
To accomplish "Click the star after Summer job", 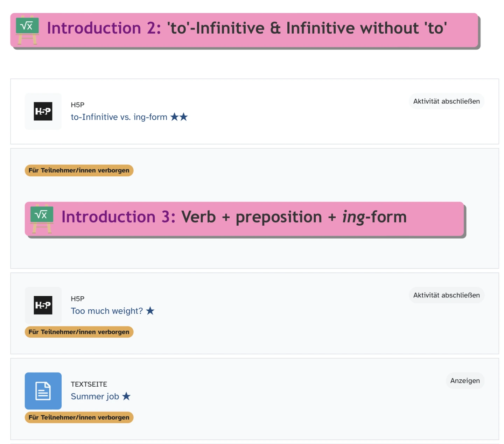I will coord(126,396).
